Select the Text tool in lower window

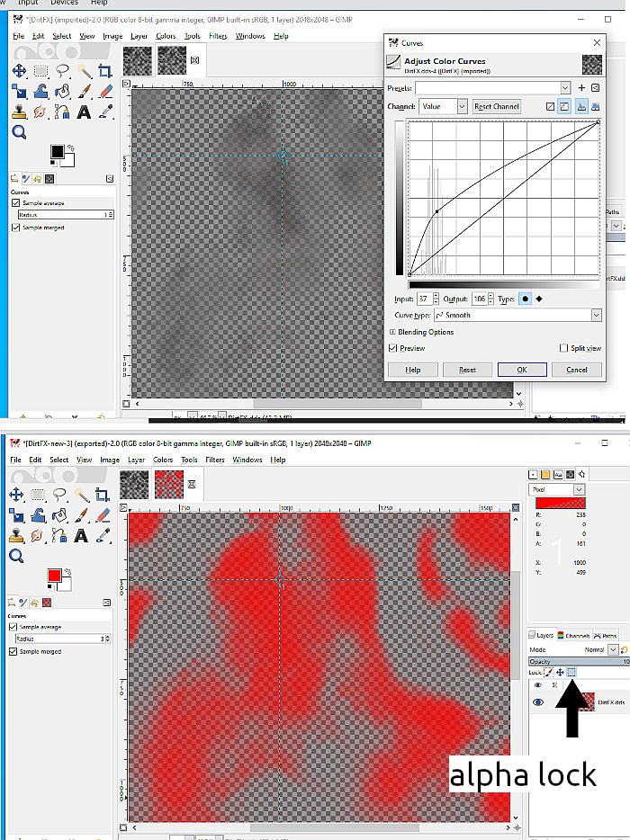click(82, 535)
